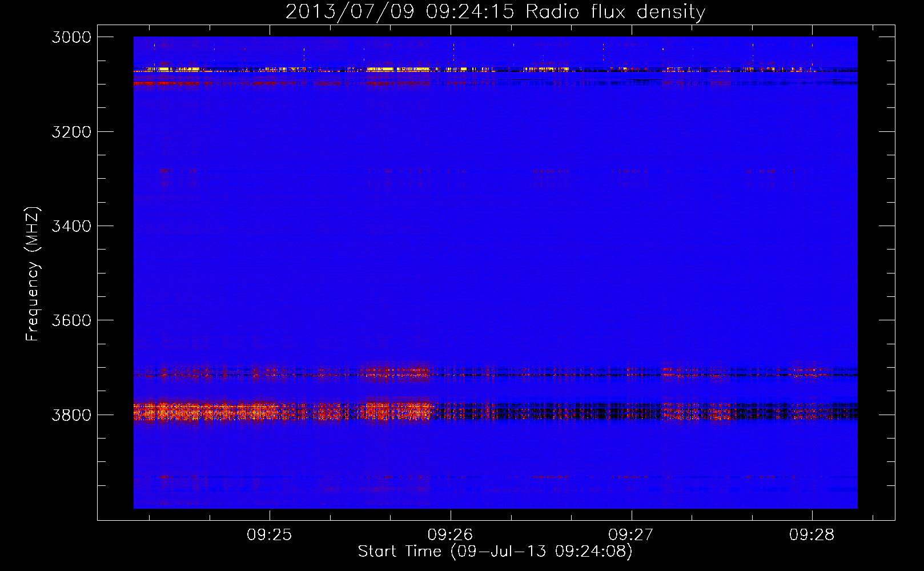The height and width of the screenshot is (571, 924).
Task: Click the 09:28 time axis label
Action: [x=812, y=535]
